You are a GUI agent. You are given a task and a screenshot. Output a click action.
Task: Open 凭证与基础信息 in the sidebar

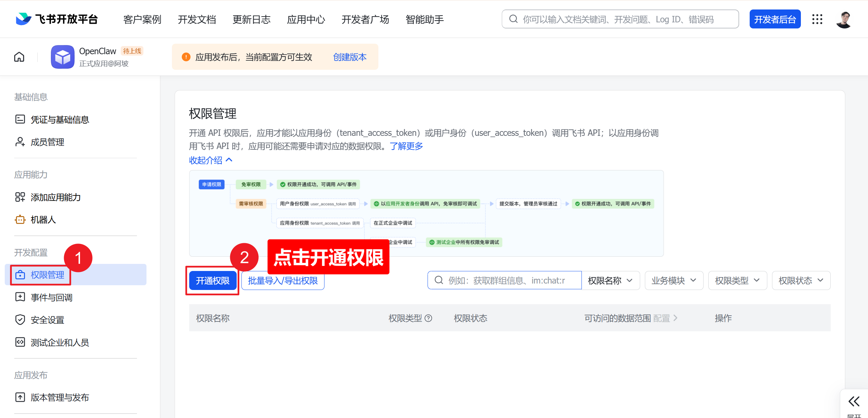click(60, 120)
